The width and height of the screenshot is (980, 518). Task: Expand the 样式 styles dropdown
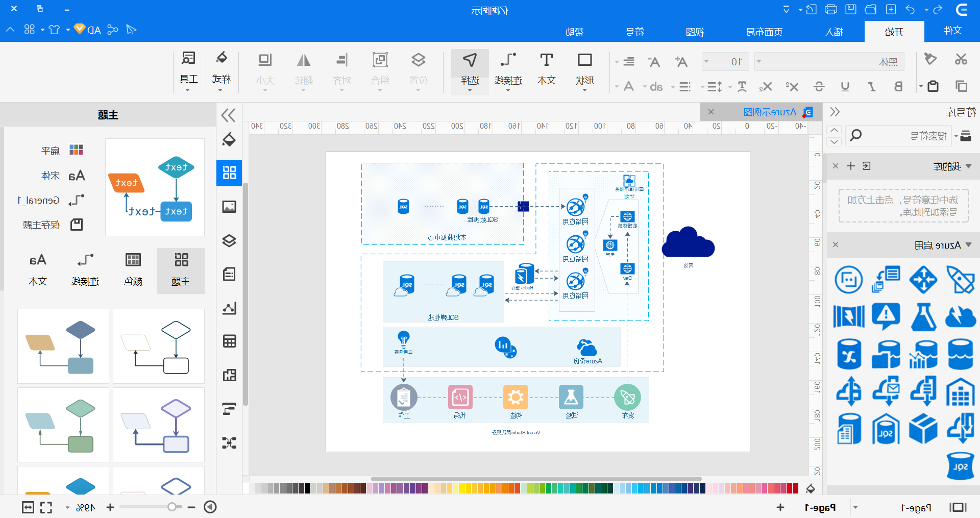click(x=221, y=71)
